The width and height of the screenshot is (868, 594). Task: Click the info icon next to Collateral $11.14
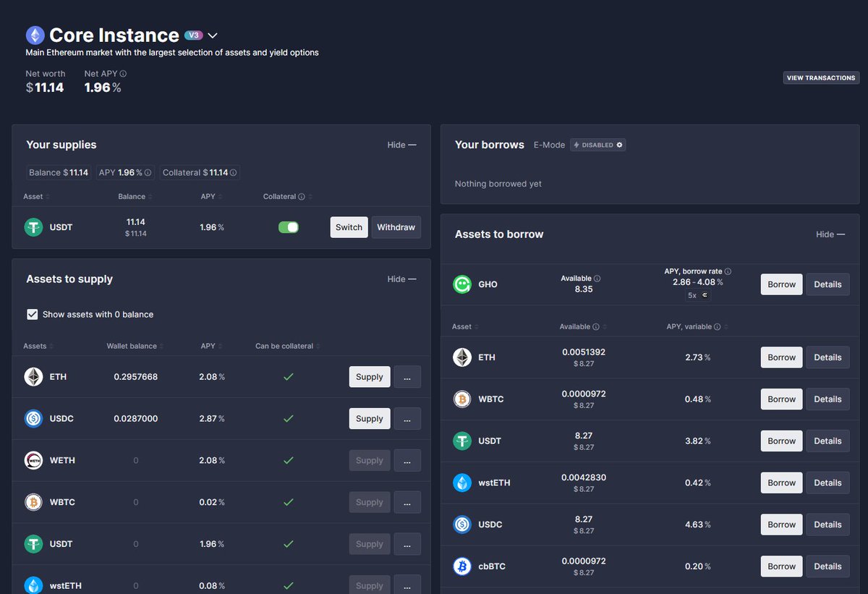234,173
